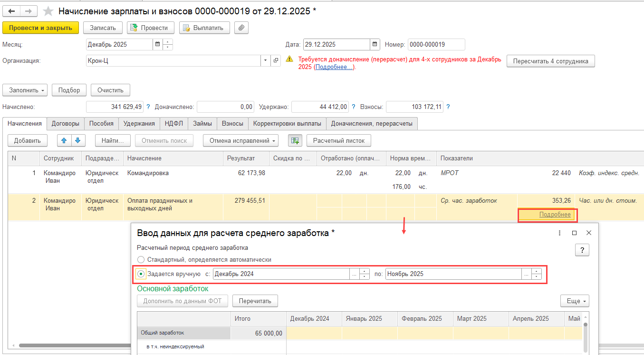Add document to favorites with star icon

coord(48,11)
